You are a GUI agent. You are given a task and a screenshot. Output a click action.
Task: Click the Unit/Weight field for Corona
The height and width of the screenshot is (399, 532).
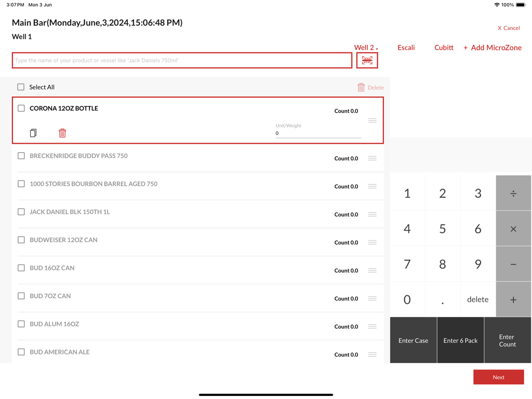318,134
